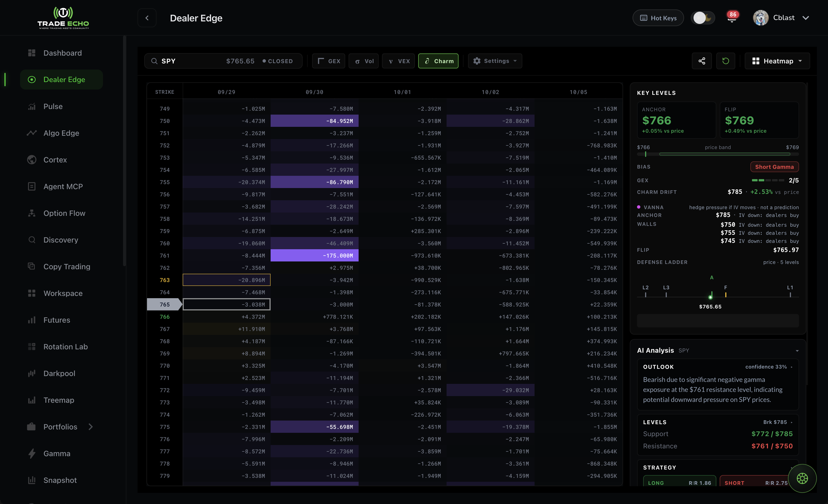
Task: Open the Settings dropdown
Action: 495,61
